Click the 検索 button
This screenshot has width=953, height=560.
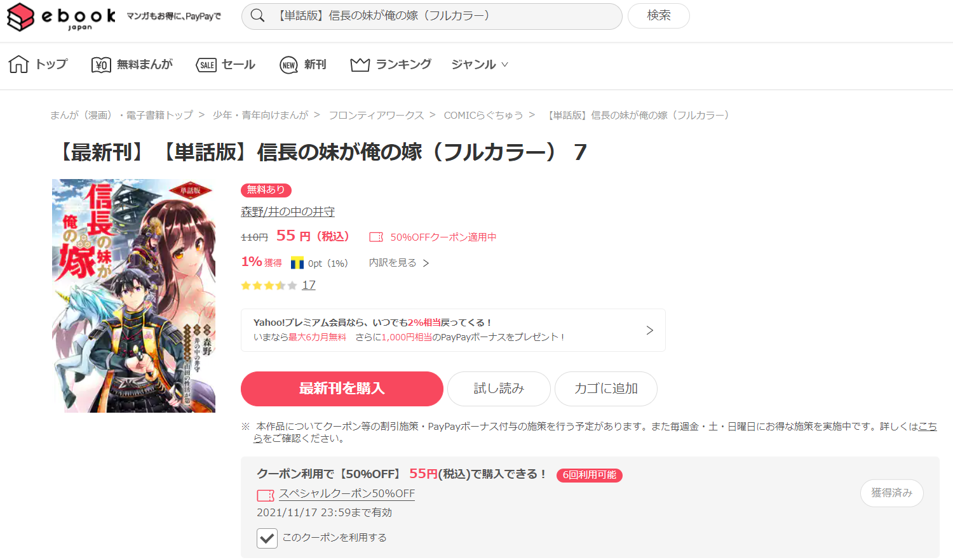pos(659,16)
